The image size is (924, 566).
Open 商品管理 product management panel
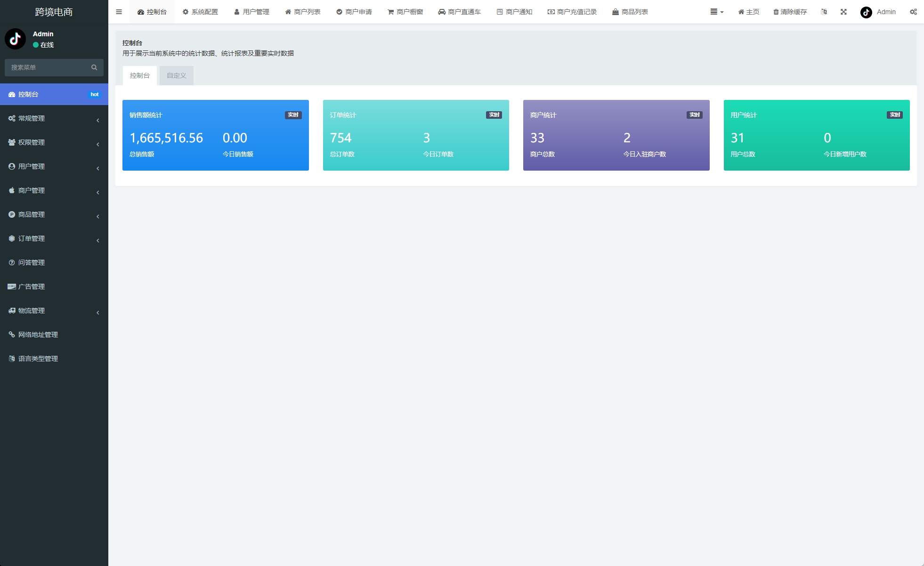tap(54, 214)
